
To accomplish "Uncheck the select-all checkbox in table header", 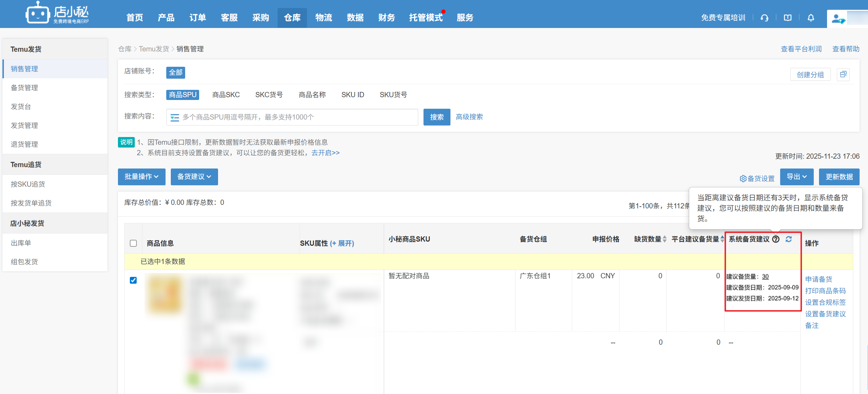I will click(x=133, y=243).
